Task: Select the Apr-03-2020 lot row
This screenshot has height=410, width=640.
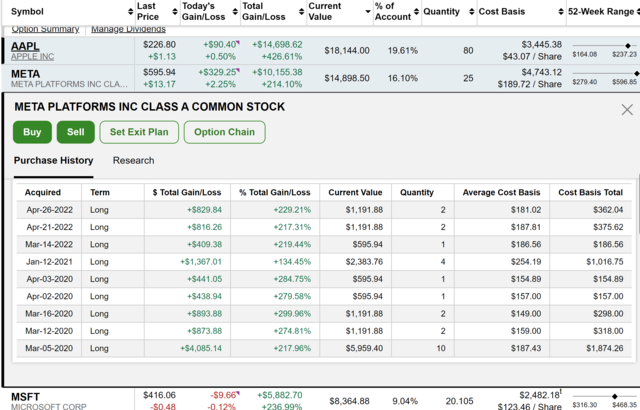Action: 324,279
